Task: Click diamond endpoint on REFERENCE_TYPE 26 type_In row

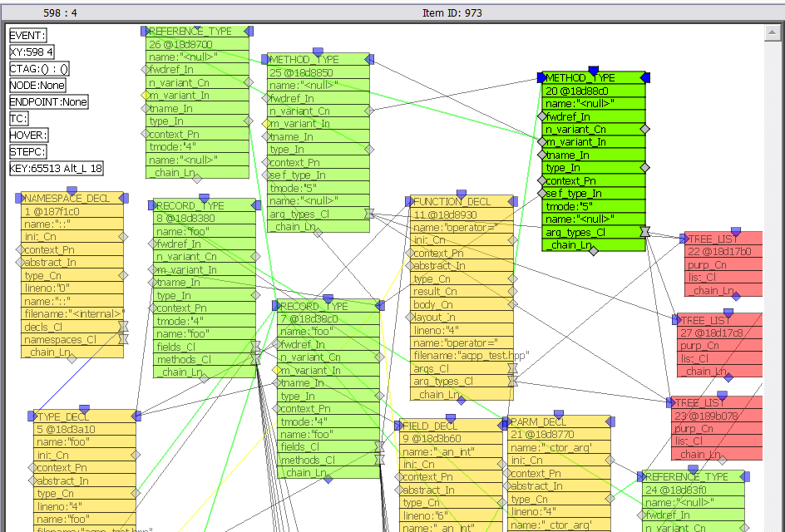Action: click(x=249, y=121)
